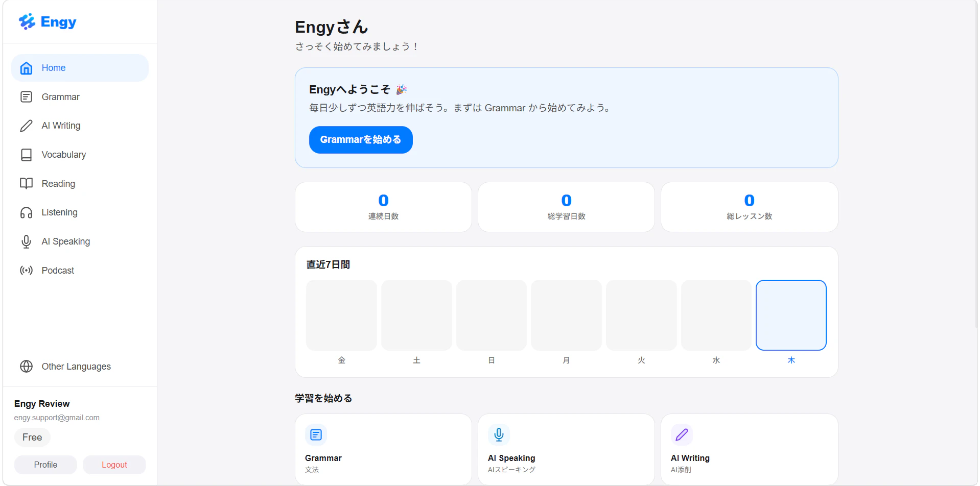Select the 月 day tile
The height and width of the screenshot is (486, 980).
tap(566, 315)
